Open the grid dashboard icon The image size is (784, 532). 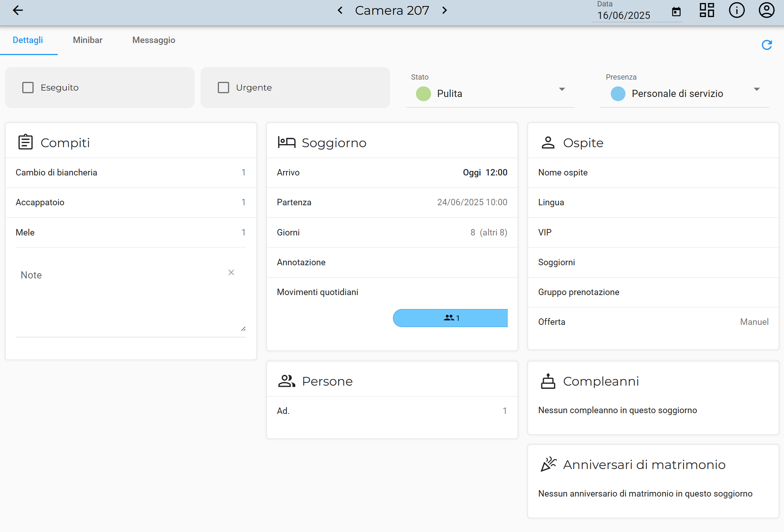coord(707,11)
